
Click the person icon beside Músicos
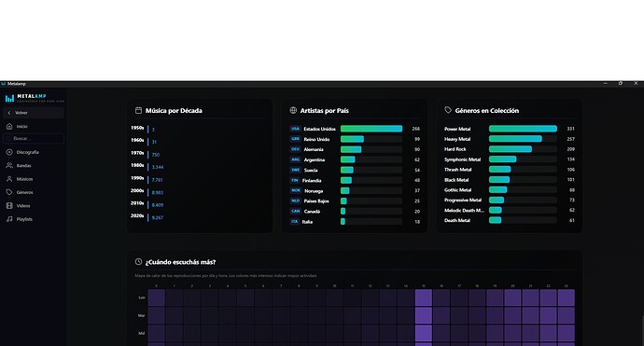point(9,179)
